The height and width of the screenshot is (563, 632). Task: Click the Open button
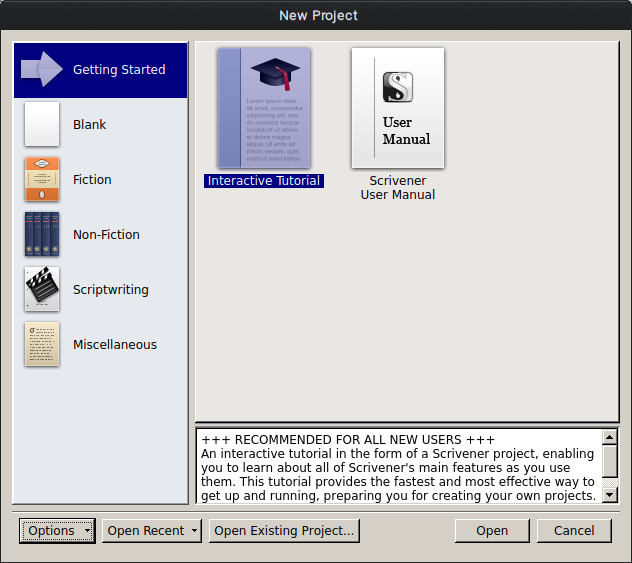(492, 531)
